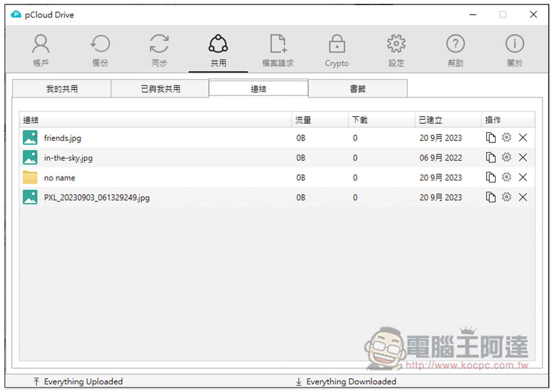This screenshot has height=392, width=553.
Task: Open the 設定 settings gear section
Action: coord(396,50)
